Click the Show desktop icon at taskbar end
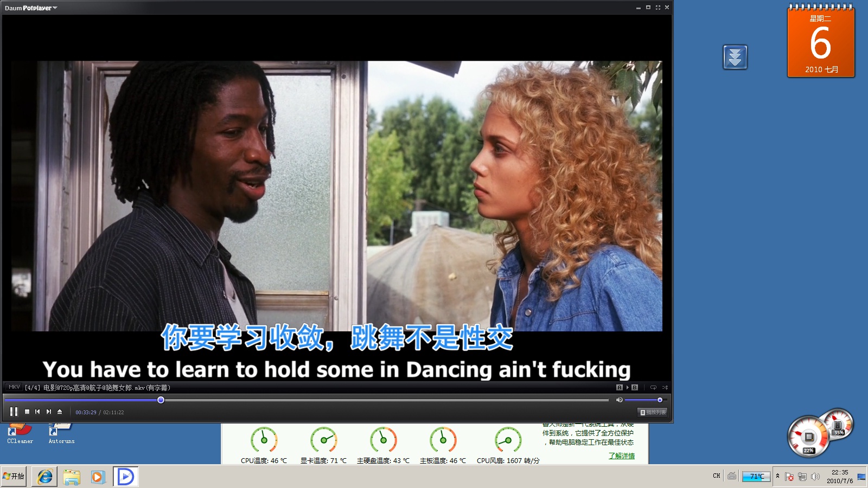 coord(861,477)
